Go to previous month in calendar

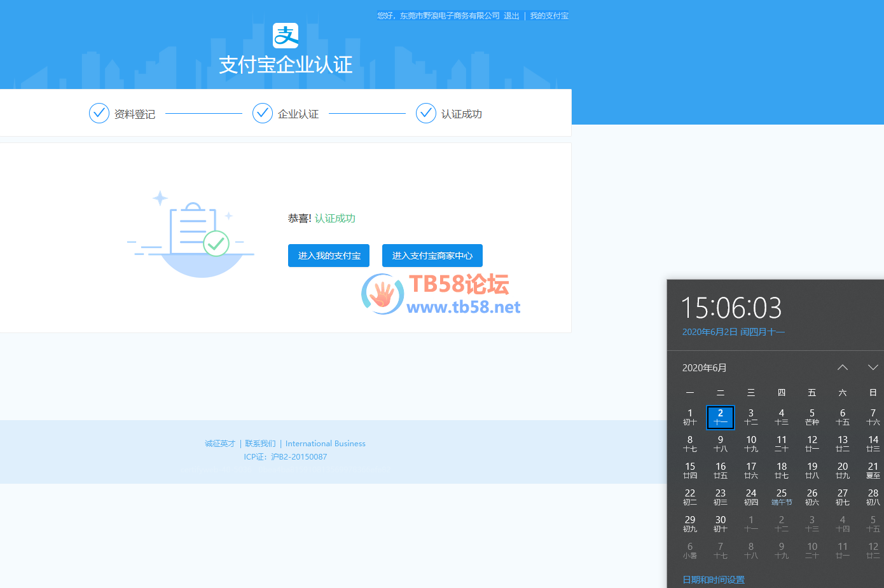(x=843, y=367)
